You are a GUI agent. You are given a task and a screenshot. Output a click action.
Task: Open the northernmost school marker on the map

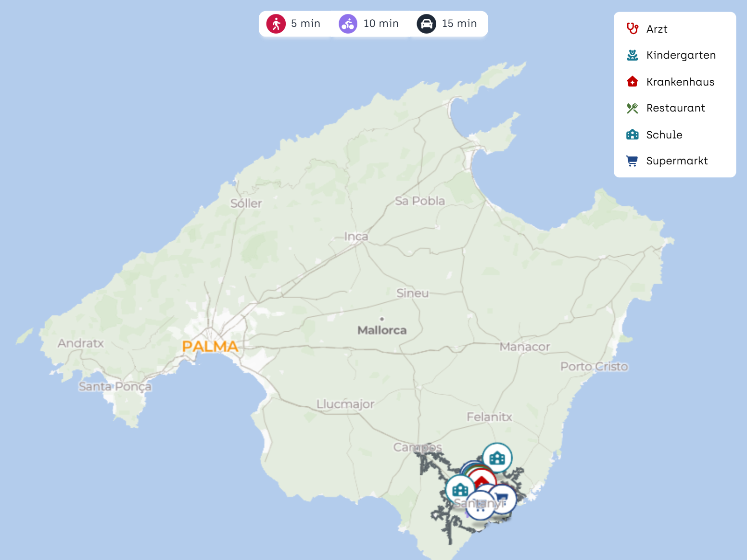(497, 457)
